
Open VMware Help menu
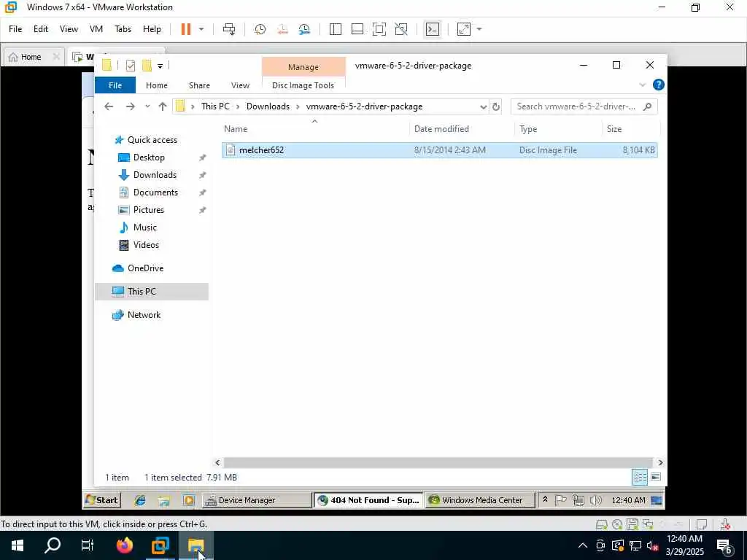[x=152, y=29]
